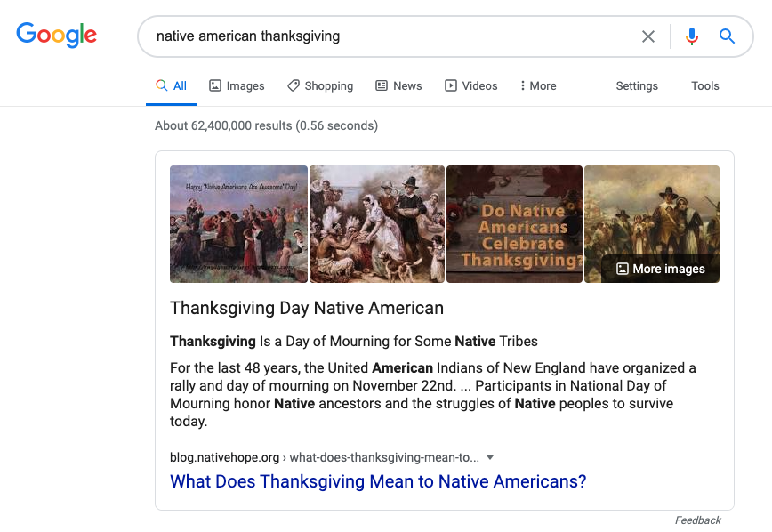This screenshot has height=532, width=772.
Task: Click the Images tab picture icon
Action: [x=215, y=85]
